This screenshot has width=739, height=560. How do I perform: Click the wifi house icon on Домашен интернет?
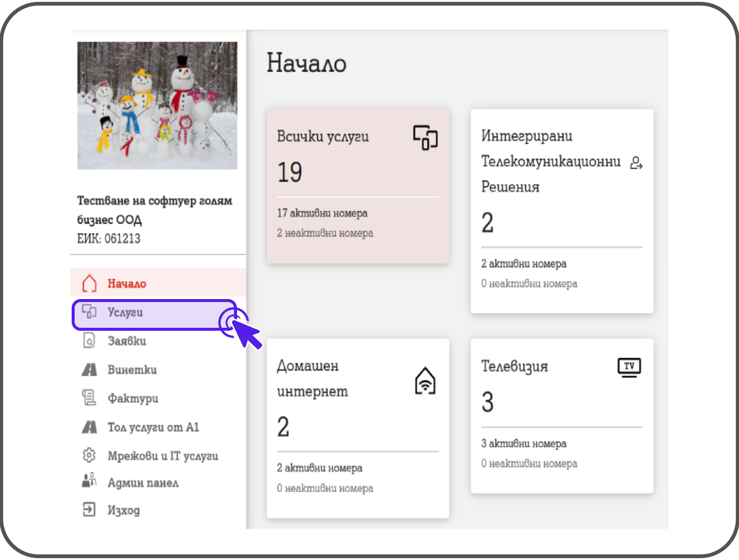click(425, 381)
